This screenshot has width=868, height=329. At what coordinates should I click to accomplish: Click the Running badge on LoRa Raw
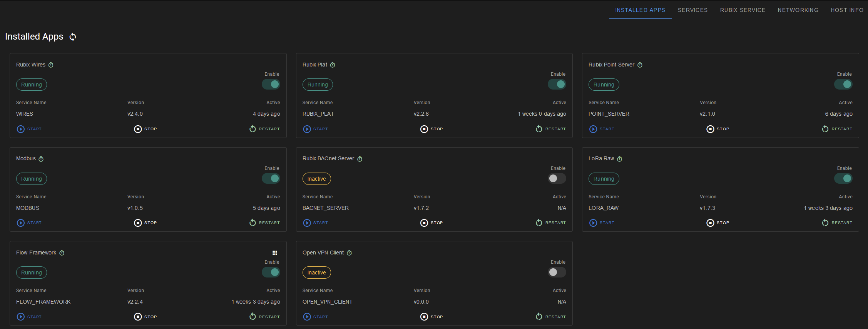point(604,179)
